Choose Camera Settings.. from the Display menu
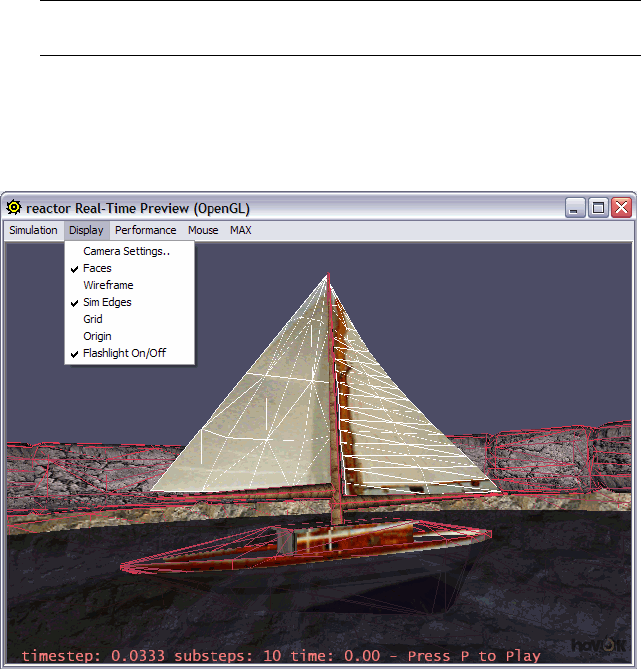The width and height of the screenshot is (641, 669). tap(130, 251)
